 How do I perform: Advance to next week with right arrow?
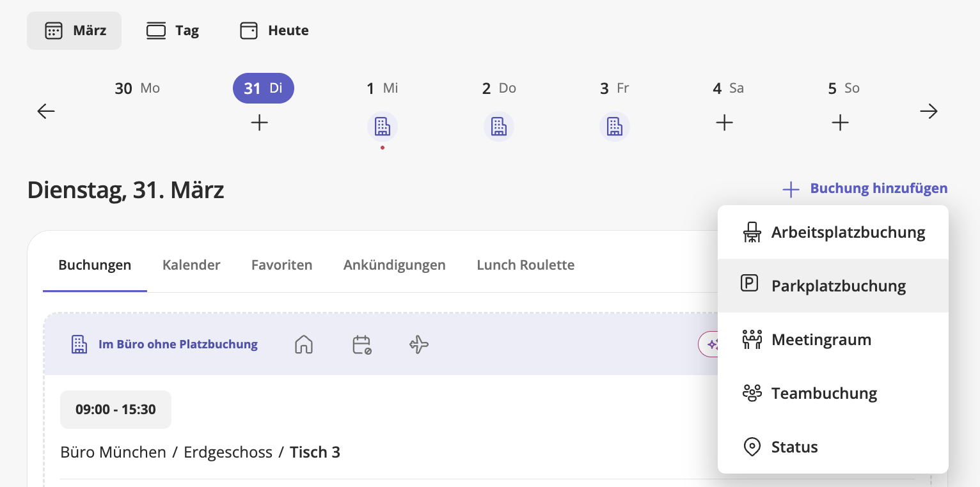[x=928, y=112]
